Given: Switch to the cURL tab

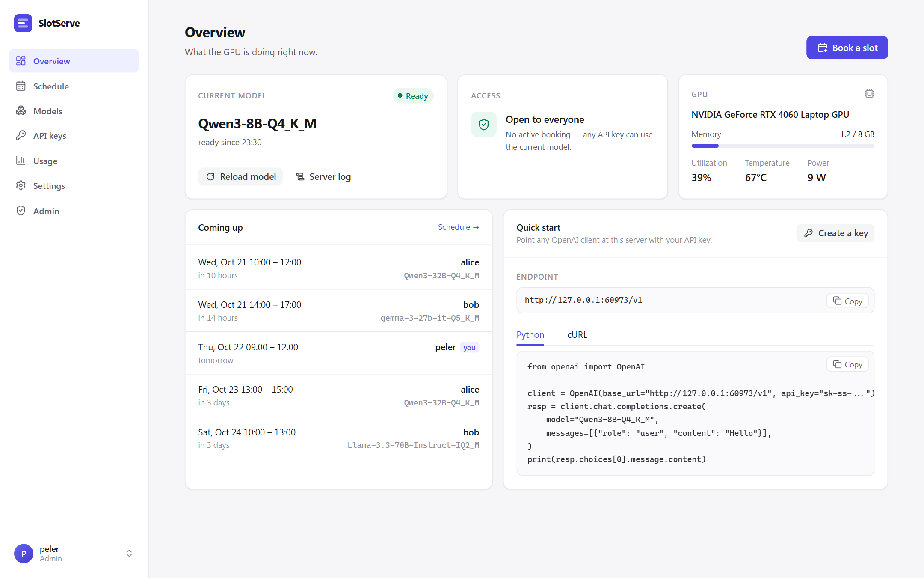Looking at the screenshot, I should [577, 335].
